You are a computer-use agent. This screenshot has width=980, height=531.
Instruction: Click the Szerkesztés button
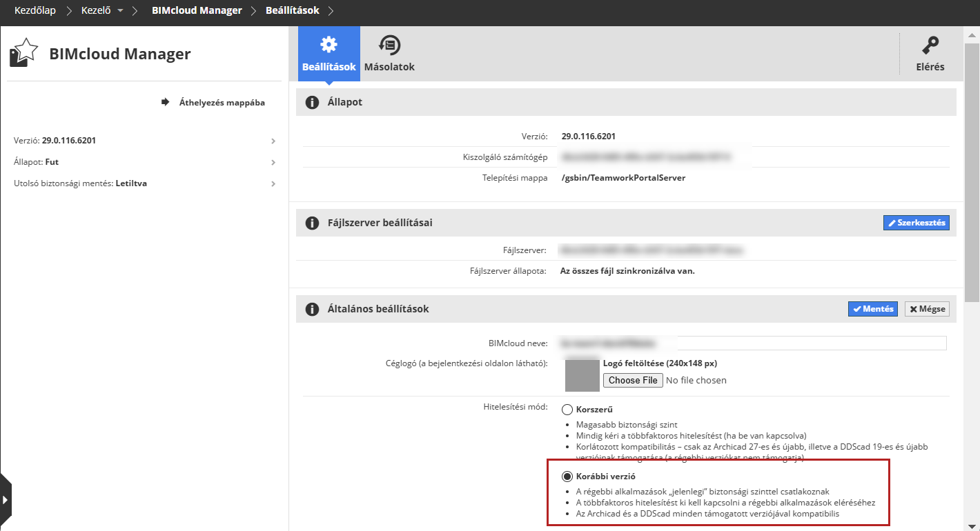[x=917, y=223]
